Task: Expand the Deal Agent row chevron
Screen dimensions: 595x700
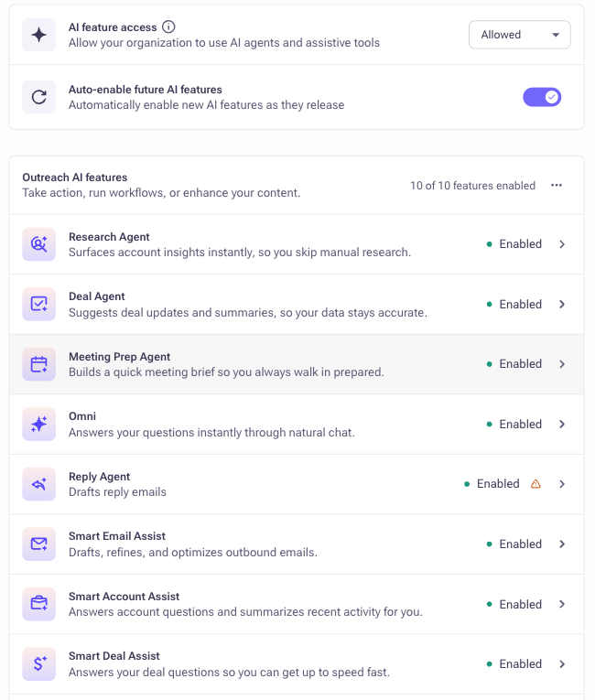Action: 562,304
